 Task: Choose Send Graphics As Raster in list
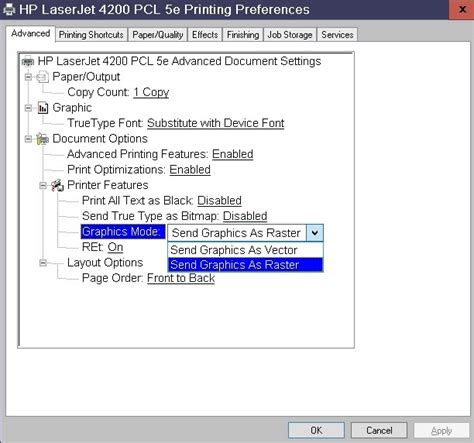tap(245, 265)
